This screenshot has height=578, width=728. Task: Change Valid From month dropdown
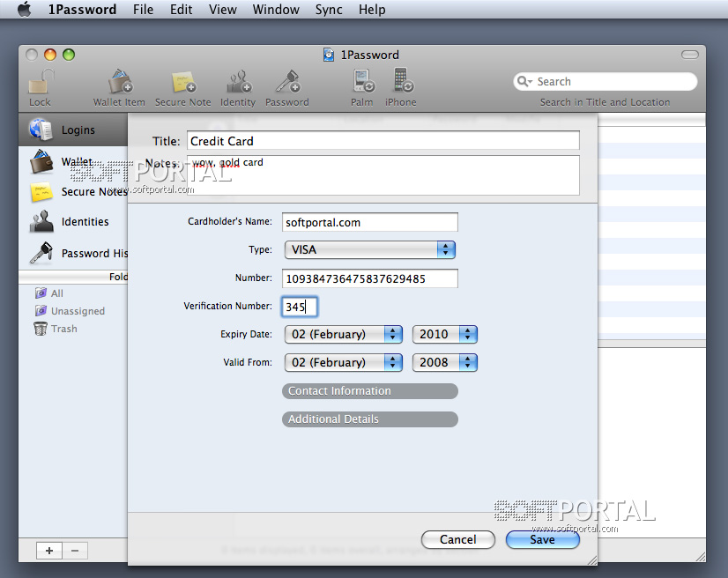(x=343, y=363)
